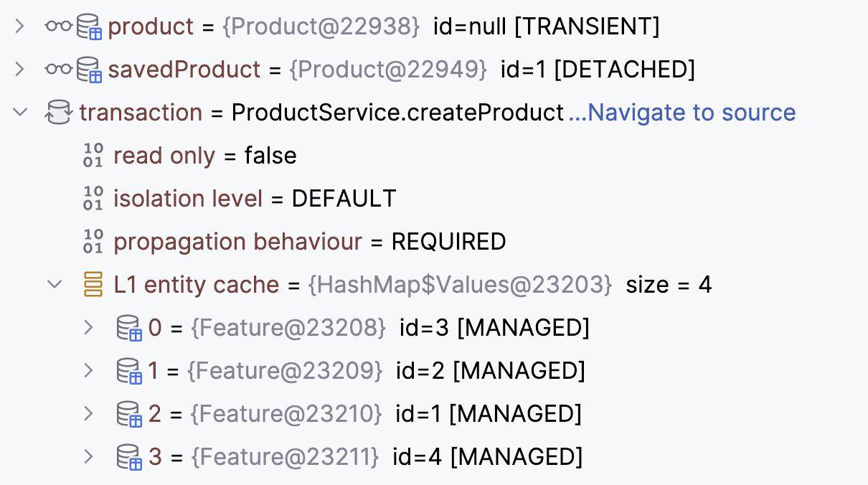Click the binary icon beside propagation behaviour
Screen dimensions: 868x485
93,242
